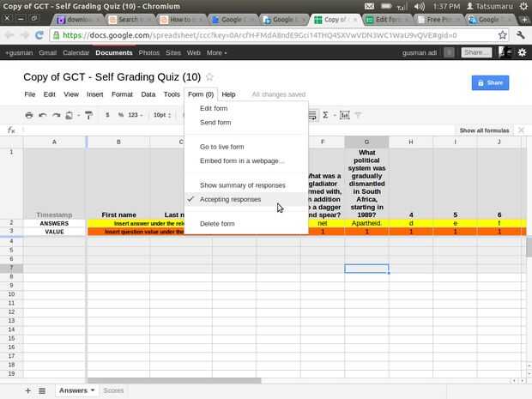Click the Filter funnel icon
This screenshot has width=532, height=399.
(359, 115)
